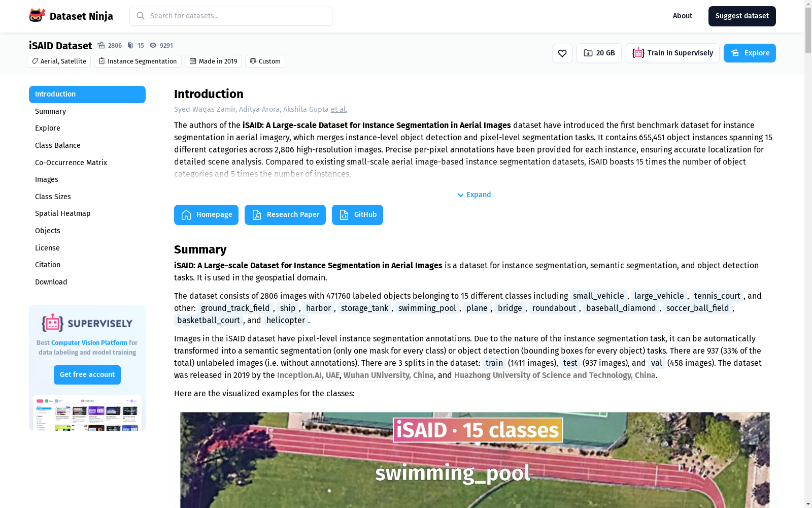Click the search magnifier icon
Image resolution: width=812 pixels, height=508 pixels.
140,16
